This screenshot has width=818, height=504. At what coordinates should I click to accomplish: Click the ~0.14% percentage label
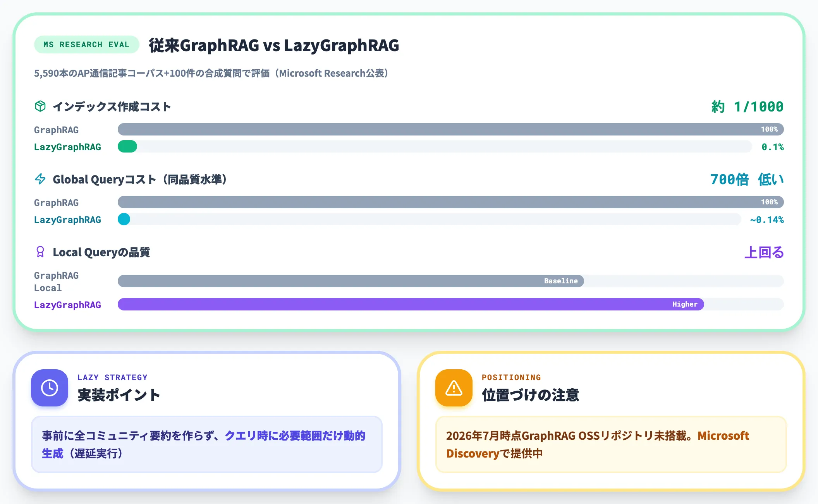pos(767,219)
